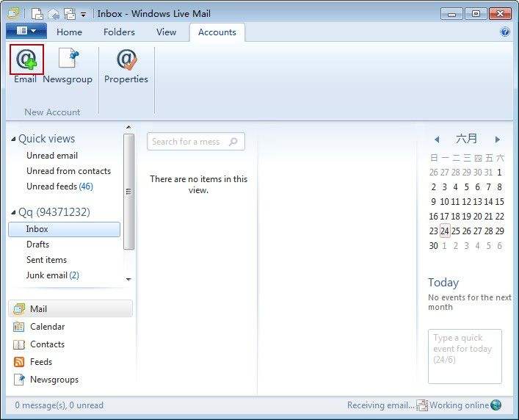This screenshot has width=519, height=420.
Task: Switch to the View tab
Action: pos(166,32)
